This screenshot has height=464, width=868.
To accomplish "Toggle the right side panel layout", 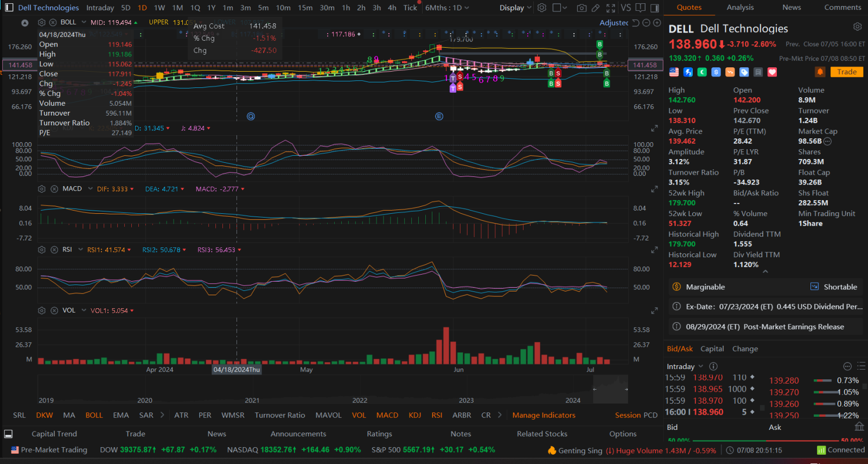I will click(x=655, y=8).
